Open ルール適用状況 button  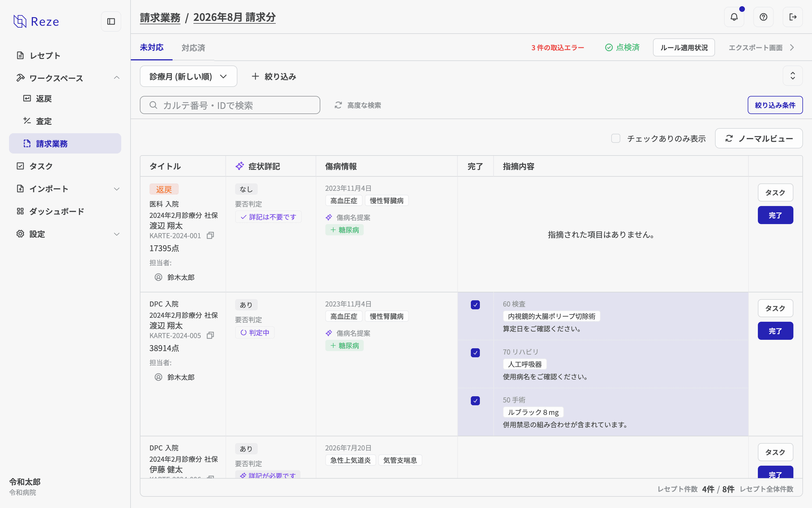tap(684, 48)
